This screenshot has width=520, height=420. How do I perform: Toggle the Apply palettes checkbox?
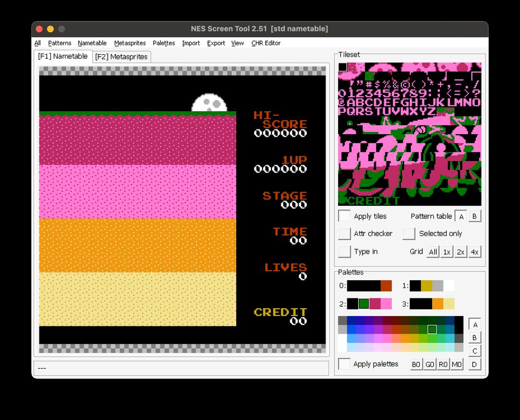click(x=344, y=364)
